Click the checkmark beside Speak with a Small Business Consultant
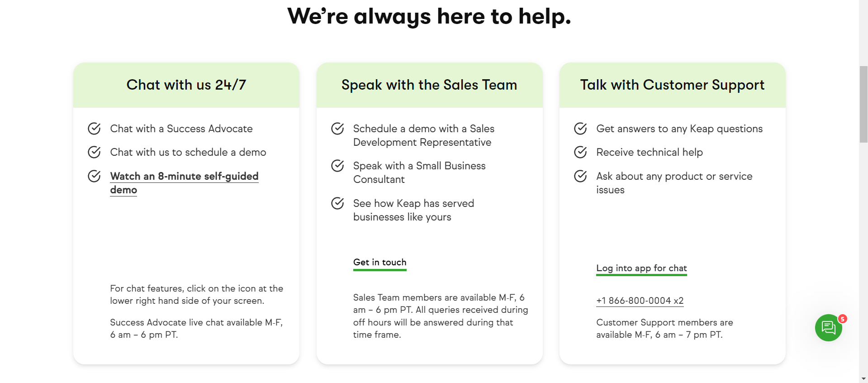This screenshot has height=383, width=868. tap(337, 166)
